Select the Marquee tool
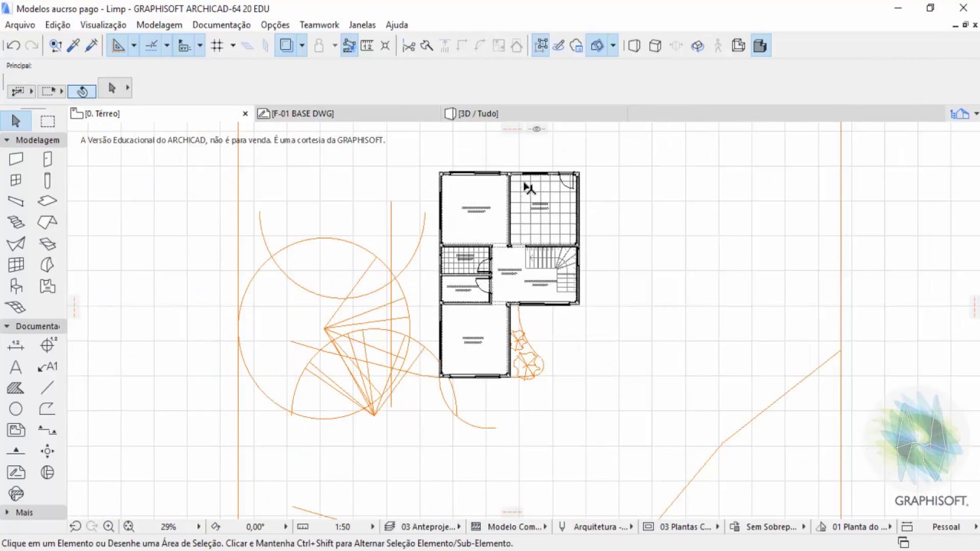Screen dimensions: 980x551 (x=47, y=121)
